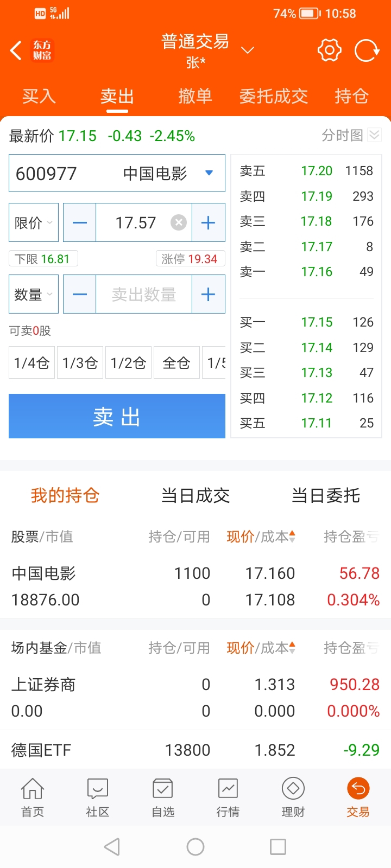391x868 pixels.
Task: Refresh quotes with the circular arrow icon
Action: click(x=367, y=51)
